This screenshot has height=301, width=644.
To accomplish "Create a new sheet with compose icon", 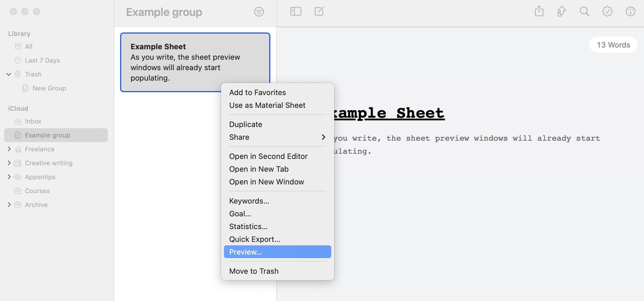I will click(319, 12).
